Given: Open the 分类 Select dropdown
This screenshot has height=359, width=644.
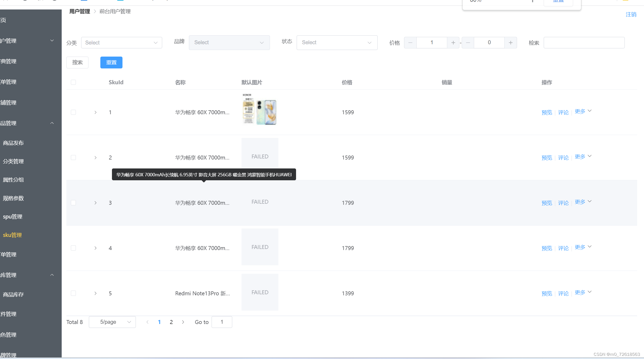Looking at the screenshot, I should click(x=122, y=42).
